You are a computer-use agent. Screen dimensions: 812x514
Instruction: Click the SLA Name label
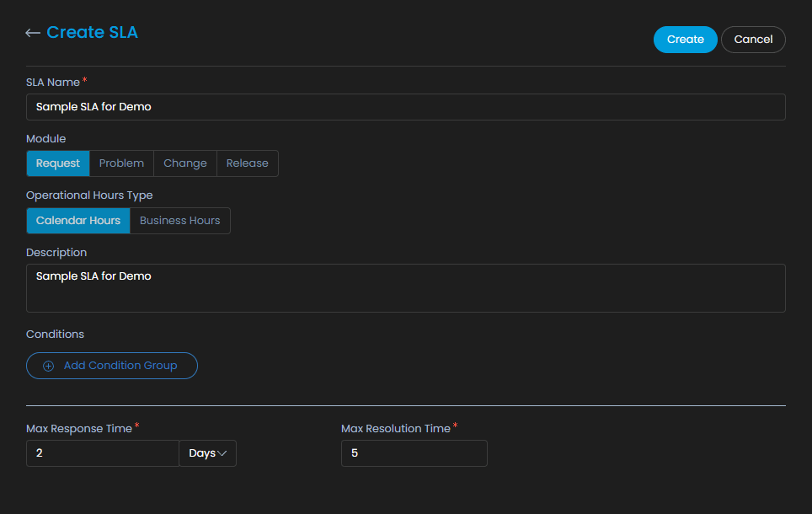[53, 83]
